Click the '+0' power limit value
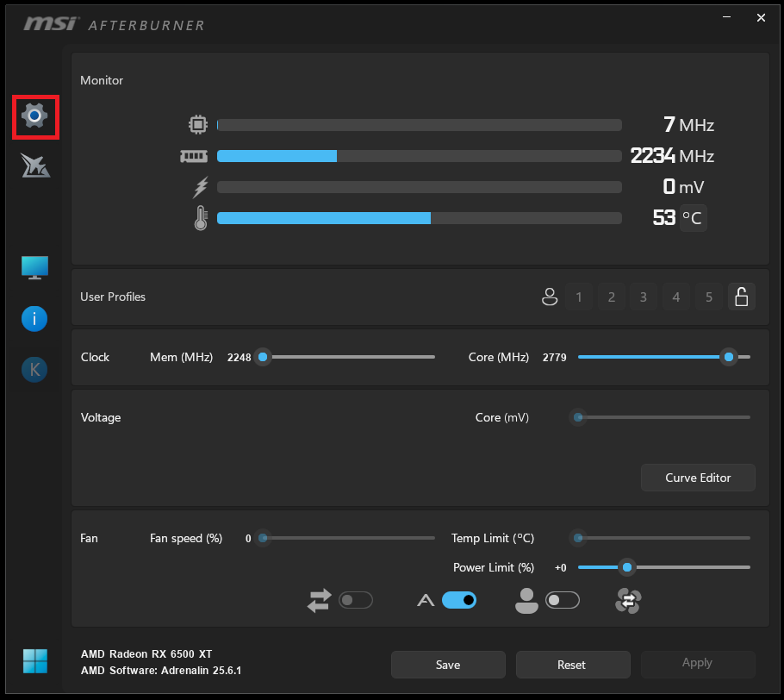The height and width of the screenshot is (700, 784). pyautogui.click(x=561, y=568)
